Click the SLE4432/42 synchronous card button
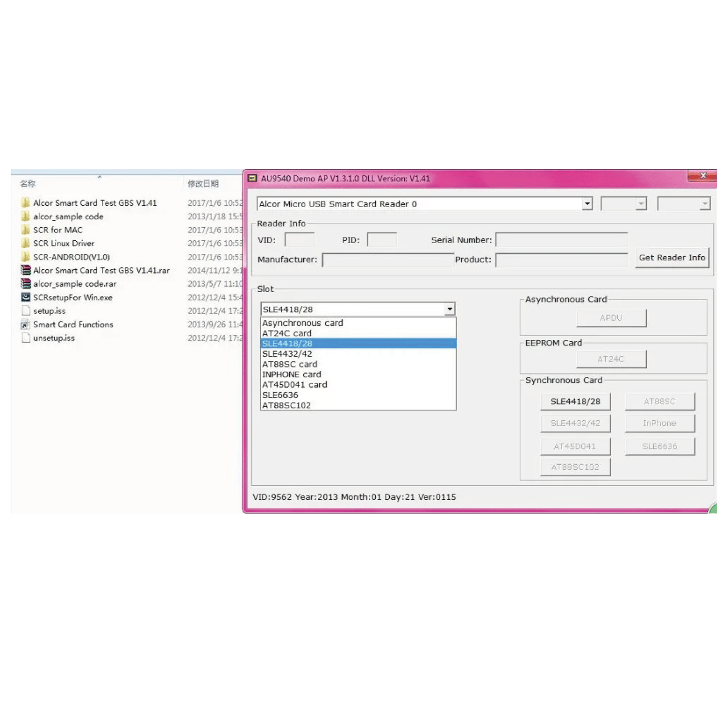This screenshot has width=728, height=728. tap(576, 423)
